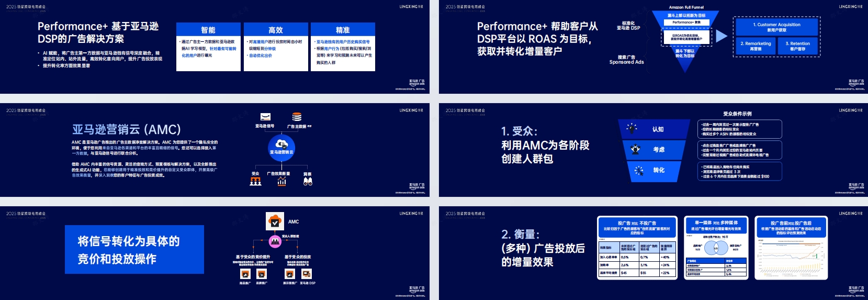Image resolution: width=868 pixels, height=300 pixels.
Task: Click the amazon ads logo on the Performance+ solution slide
Action: [x=416, y=83]
